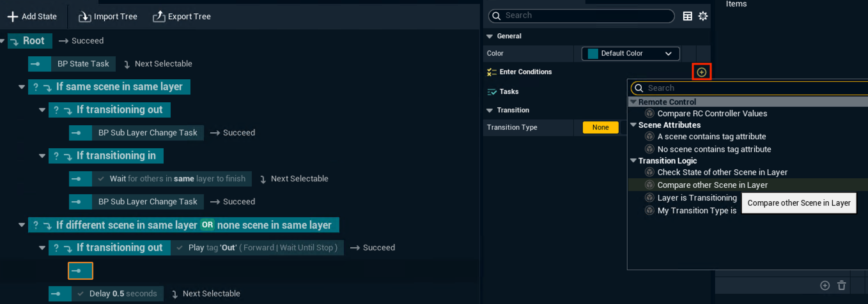Click the Import Tree toolbar button

pyautogui.click(x=107, y=17)
